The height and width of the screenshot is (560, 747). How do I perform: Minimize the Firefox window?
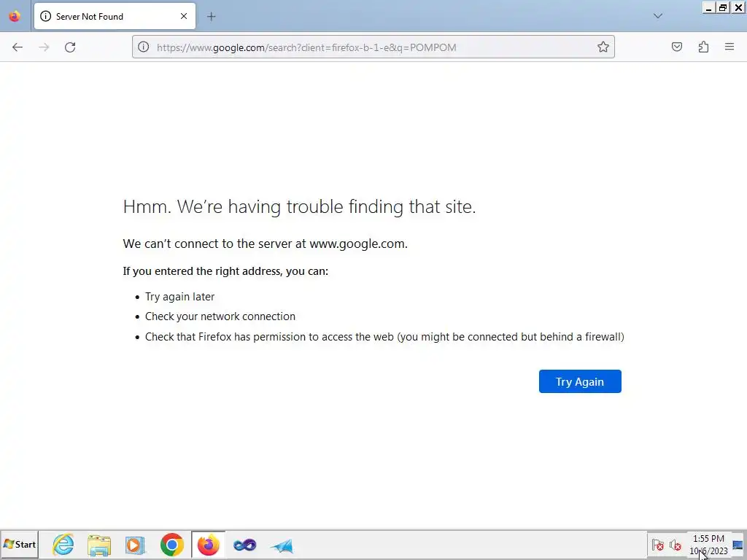(x=709, y=7)
